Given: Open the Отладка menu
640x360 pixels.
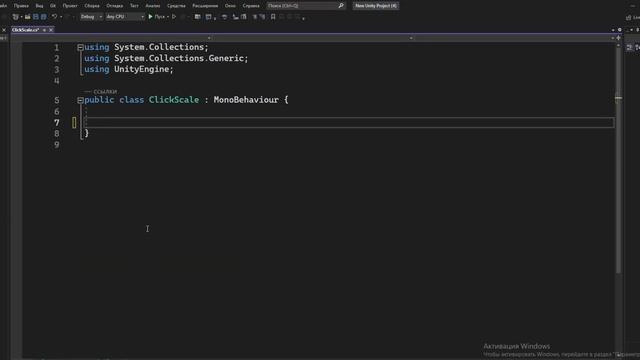Looking at the screenshot, I should coord(115,6).
